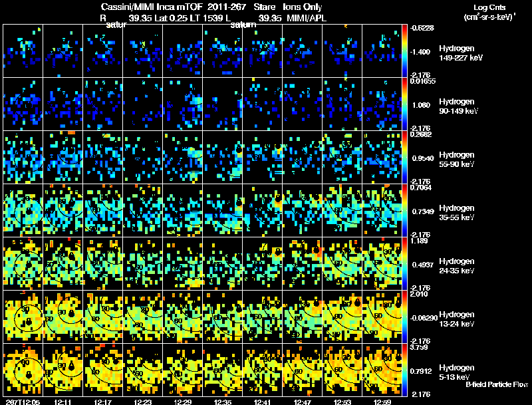Click the color bar for the 35-55 keV row
Viewport: 532px width, 405px height.
(x=404, y=211)
